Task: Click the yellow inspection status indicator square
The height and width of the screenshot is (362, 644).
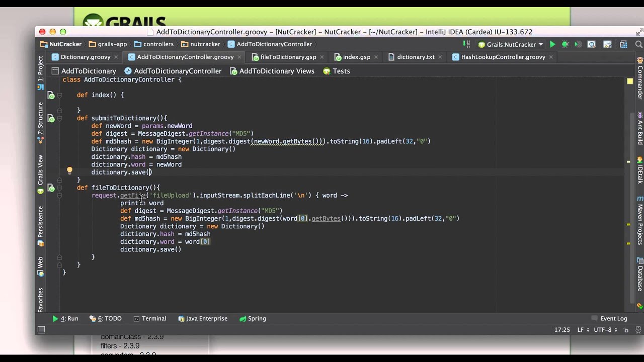Action: click(629, 81)
